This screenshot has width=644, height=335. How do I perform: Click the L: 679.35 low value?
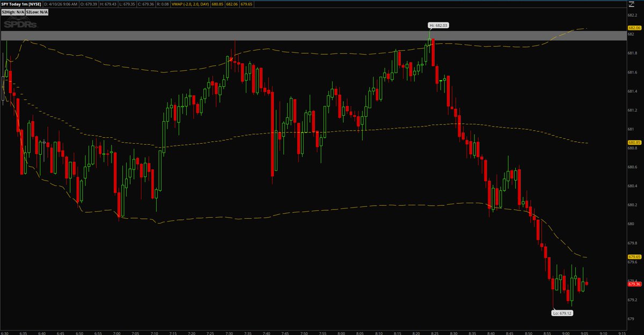pos(127,4)
